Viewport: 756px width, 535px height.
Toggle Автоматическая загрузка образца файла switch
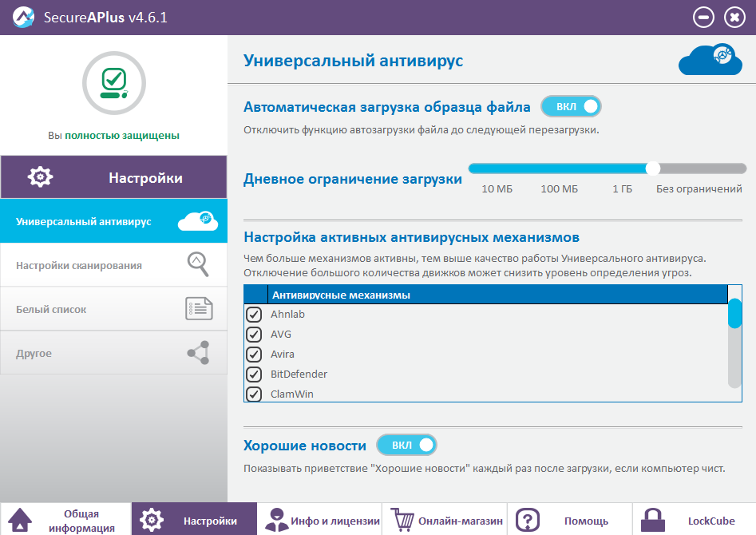coord(571,107)
